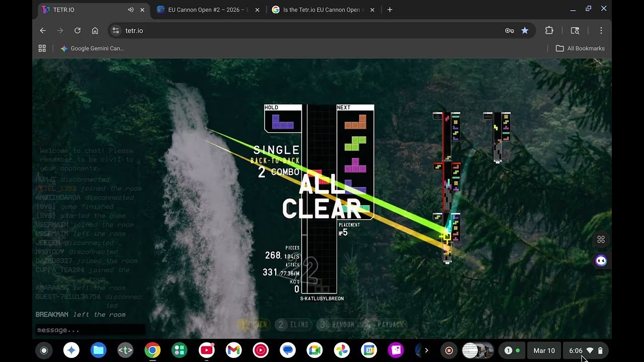The image size is (644, 362).
Task: Open the Extensions puzzle icon
Action: [x=549, y=31]
